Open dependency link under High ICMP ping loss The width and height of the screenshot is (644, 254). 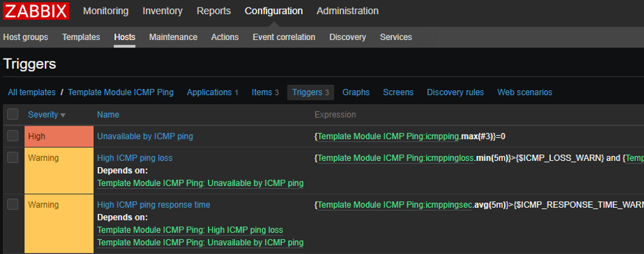pos(200,183)
